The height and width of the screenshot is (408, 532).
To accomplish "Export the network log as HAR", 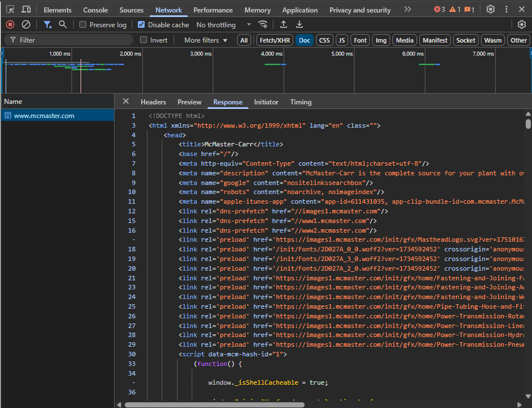I will tap(299, 24).
